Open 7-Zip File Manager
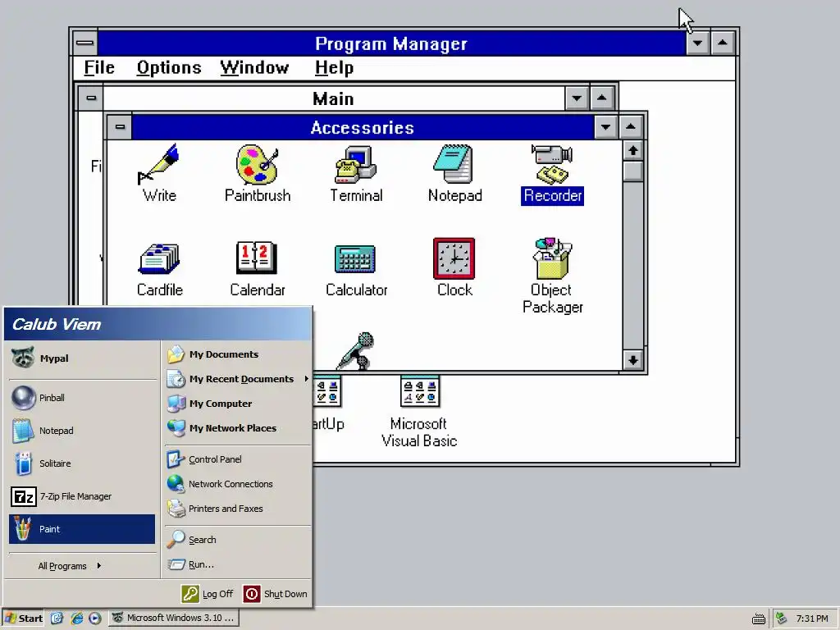 coord(82,496)
